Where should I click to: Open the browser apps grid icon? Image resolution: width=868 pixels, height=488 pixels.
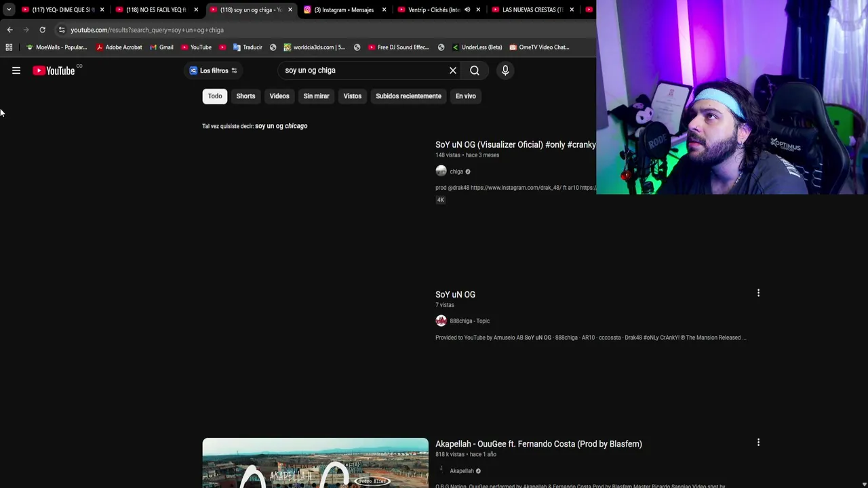[9, 47]
